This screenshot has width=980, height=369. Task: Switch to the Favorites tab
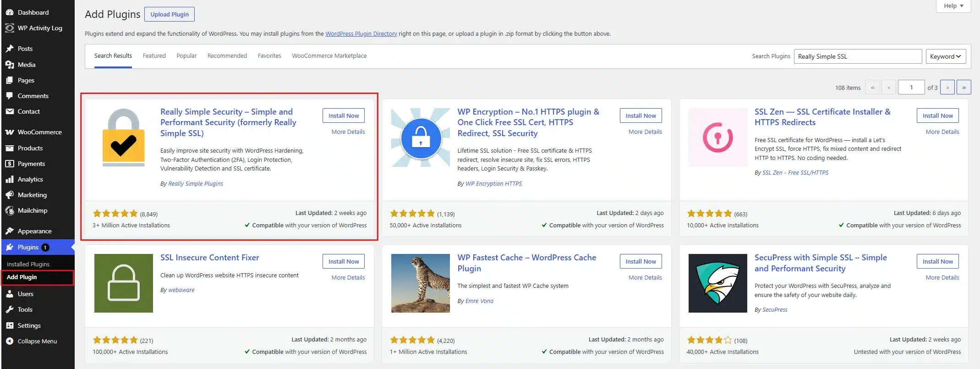click(x=269, y=56)
